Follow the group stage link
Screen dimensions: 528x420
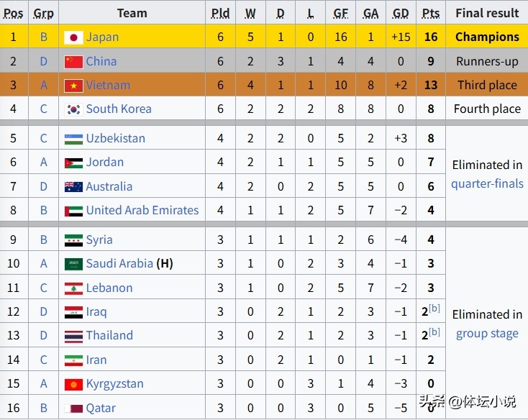tap(487, 334)
